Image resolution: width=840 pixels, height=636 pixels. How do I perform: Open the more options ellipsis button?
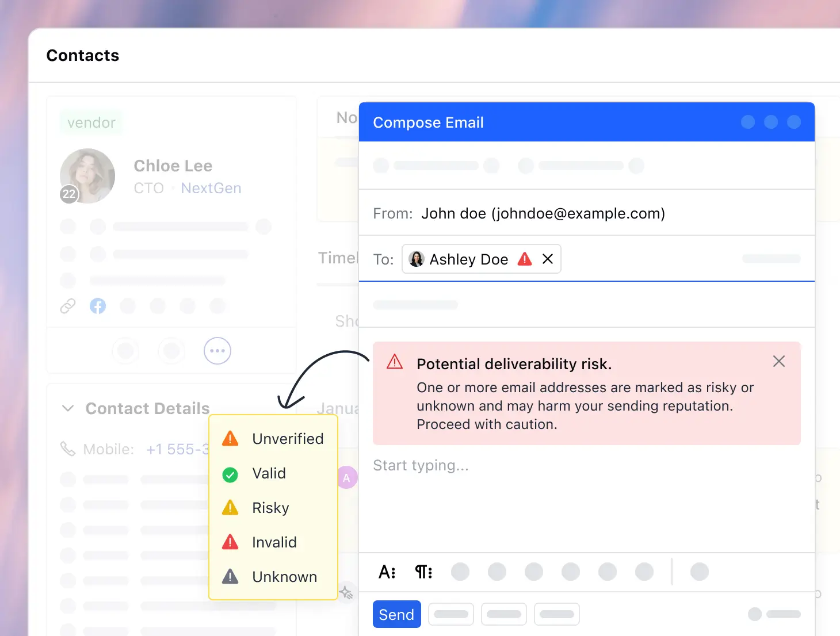point(217,351)
